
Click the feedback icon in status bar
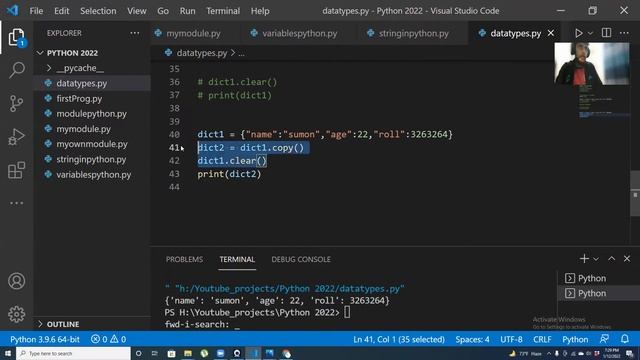(604, 339)
